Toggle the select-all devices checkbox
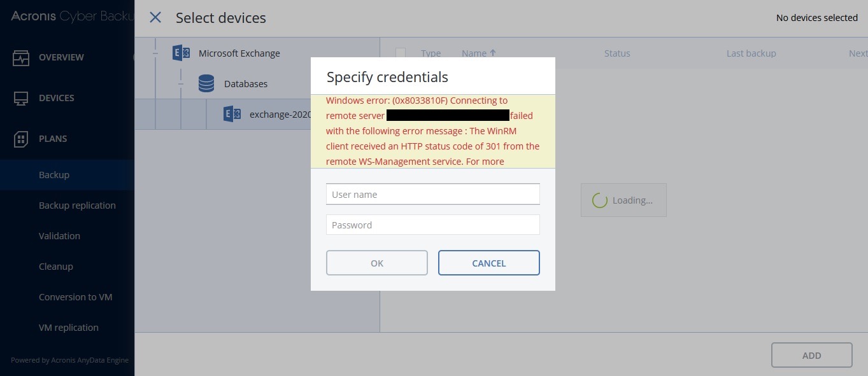 pyautogui.click(x=401, y=53)
